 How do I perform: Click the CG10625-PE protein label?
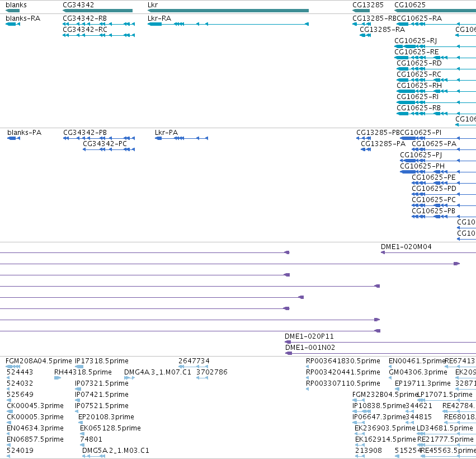pyautogui.click(x=433, y=177)
